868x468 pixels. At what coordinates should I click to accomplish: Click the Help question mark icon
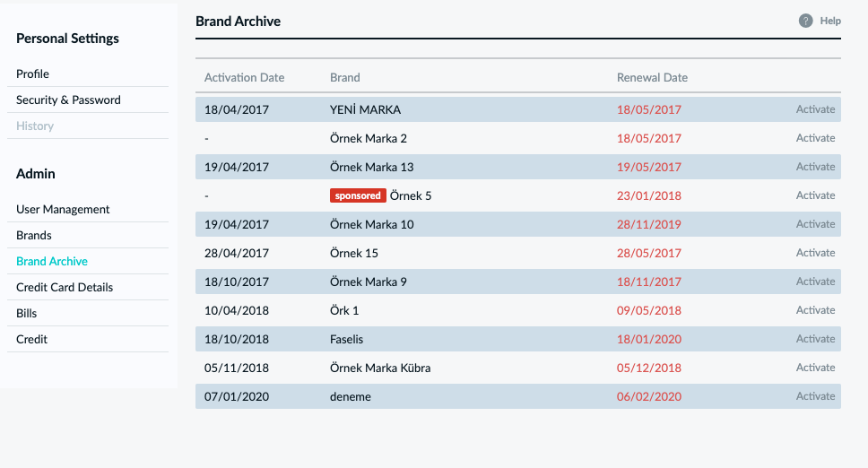tap(805, 21)
